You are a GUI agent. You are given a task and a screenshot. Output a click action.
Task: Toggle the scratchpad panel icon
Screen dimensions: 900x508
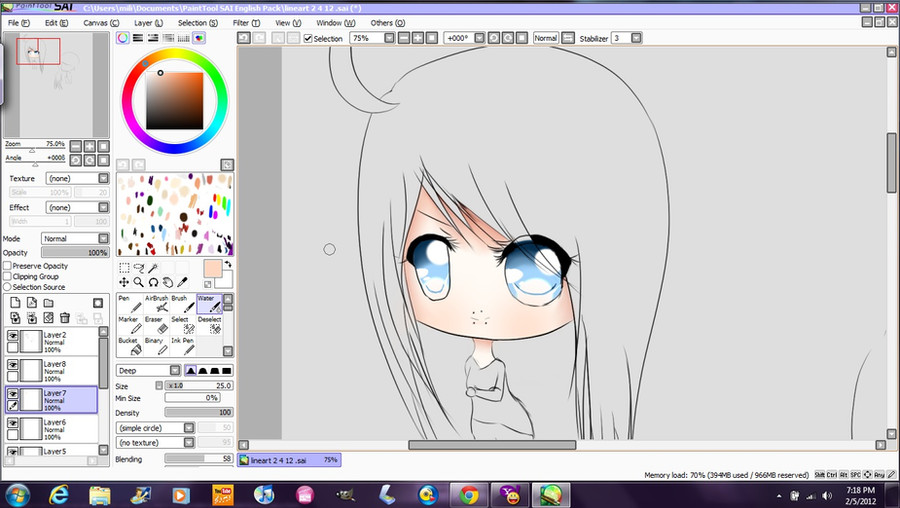click(199, 38)
